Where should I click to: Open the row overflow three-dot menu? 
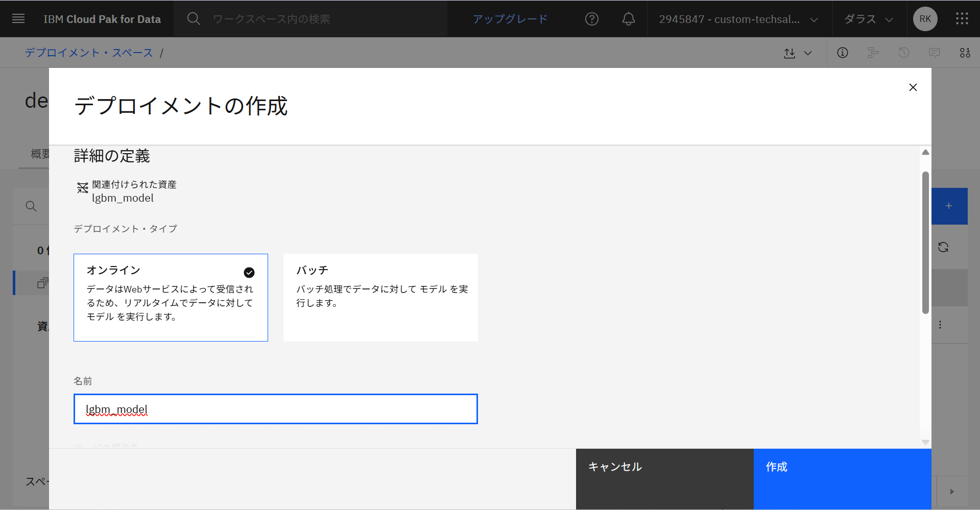pos(940,325)
